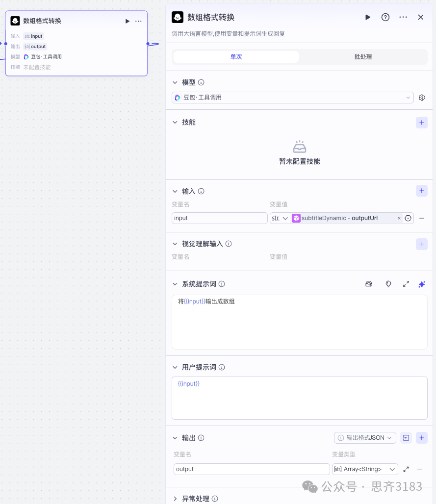Open help via the question mark icon

coord(385,17)
